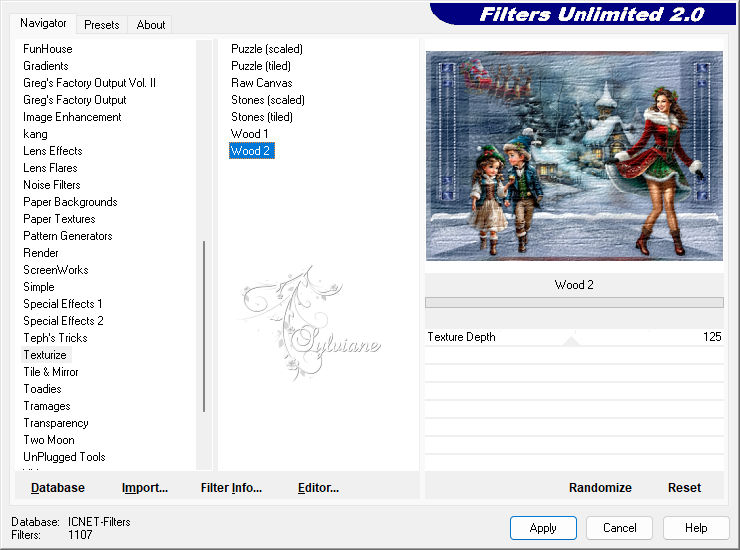Randomize the filter settings
This screenshot has height=550, width=740.
click(x=600, y=488)
